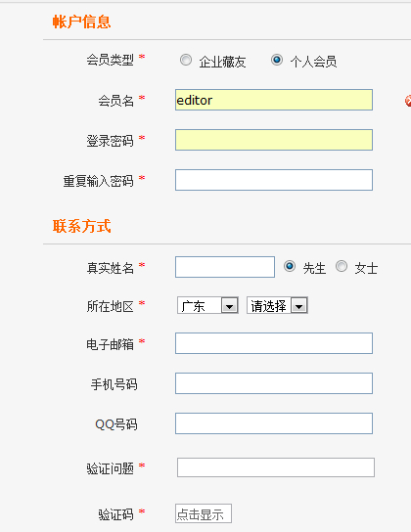Click the 真实姓名 text box
Screen dimensions: 411x532
(x=225, y=267)
